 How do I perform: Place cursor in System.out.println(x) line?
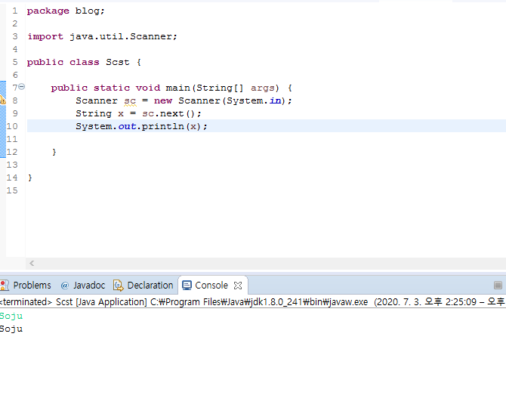pos(140,126)
